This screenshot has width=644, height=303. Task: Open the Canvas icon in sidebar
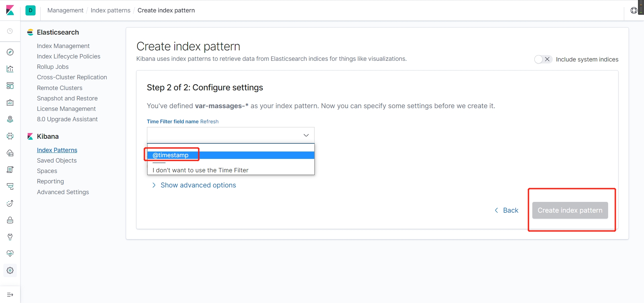tap(10, 102)
